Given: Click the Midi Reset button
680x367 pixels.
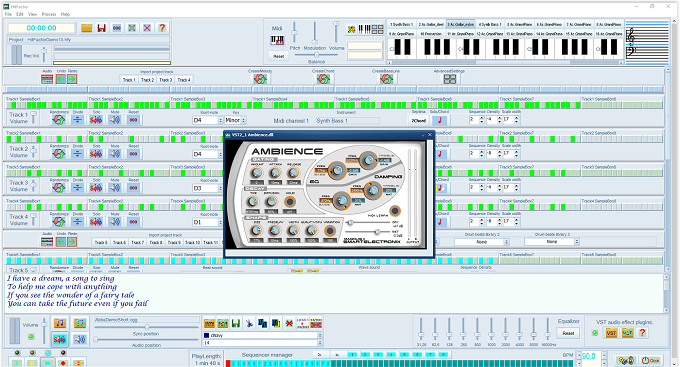Looking at the screenshot, I should [x=278, y=56].
